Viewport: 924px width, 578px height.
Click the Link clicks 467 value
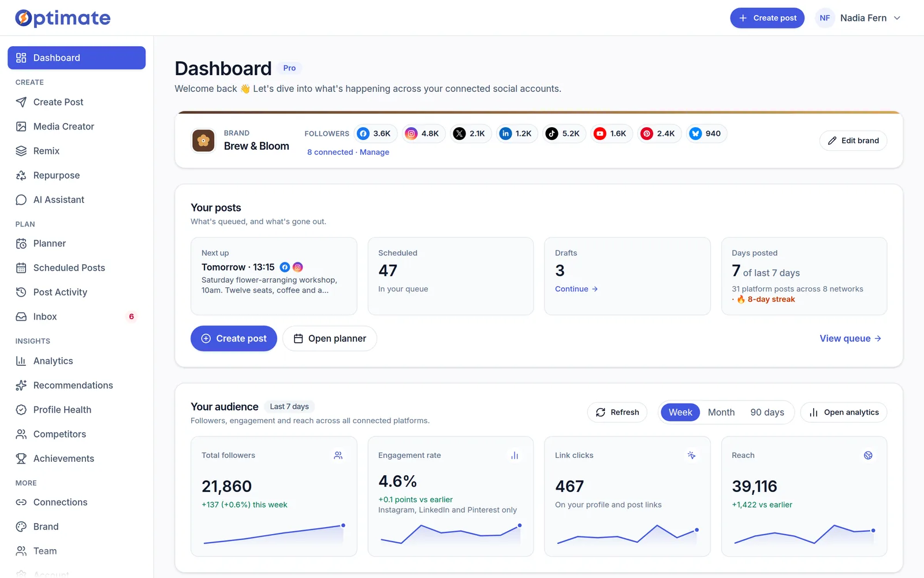tap(569, 487)
